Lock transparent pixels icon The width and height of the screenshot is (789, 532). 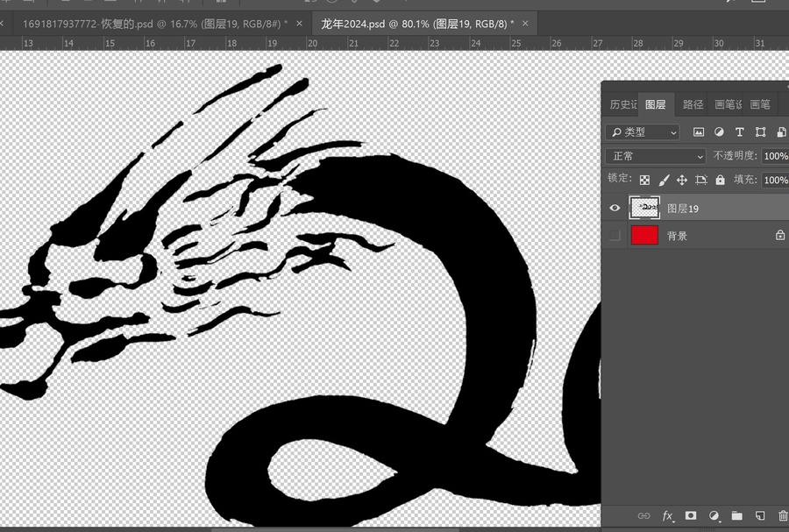644,180
